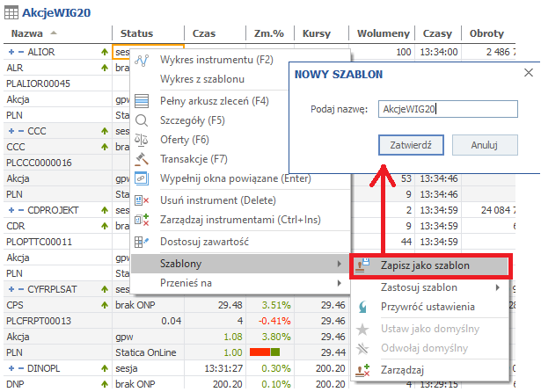Collapse CDPROJEKT row with minus icon

click(21, 210)
